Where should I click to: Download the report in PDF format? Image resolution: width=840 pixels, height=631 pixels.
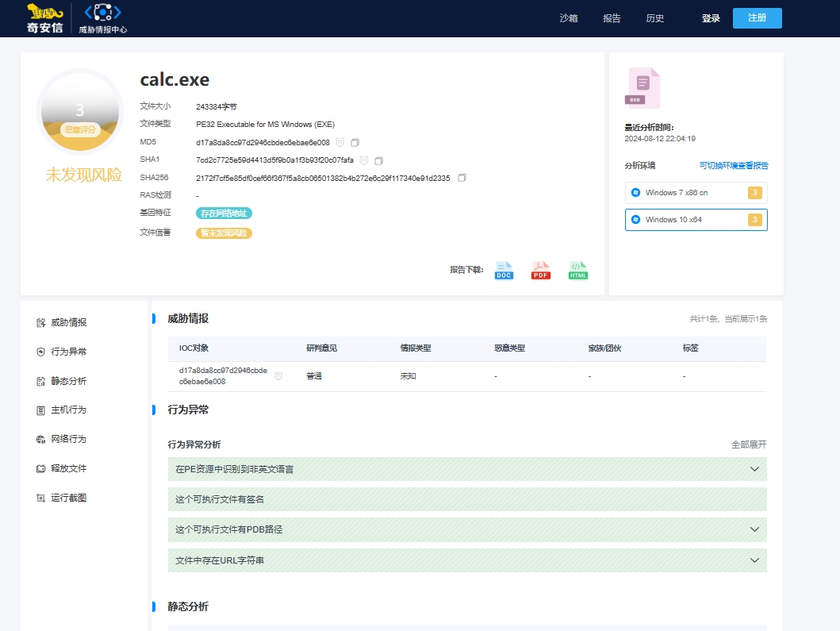540,270
